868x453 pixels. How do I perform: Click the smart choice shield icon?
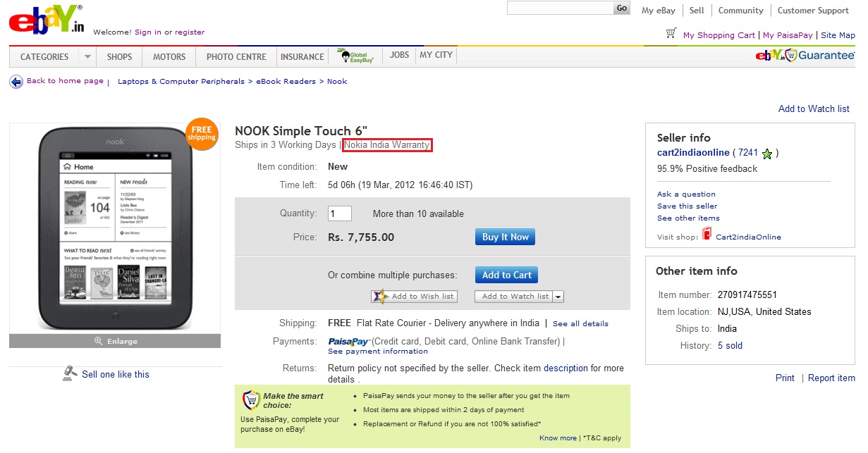[x=250, y=400]
